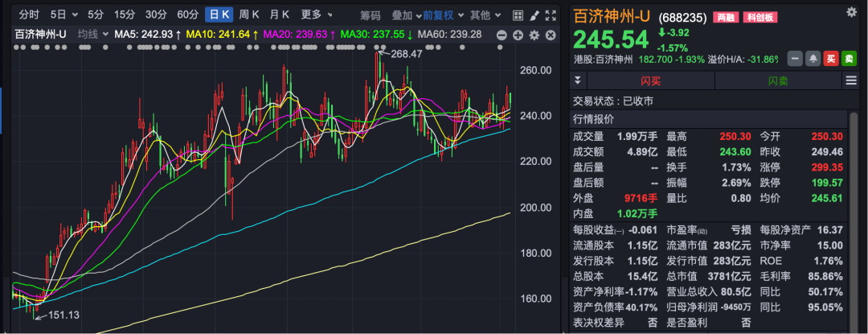Open the hamburger menu beside 闪卖

pyautogui.click(x=851, y=80)
